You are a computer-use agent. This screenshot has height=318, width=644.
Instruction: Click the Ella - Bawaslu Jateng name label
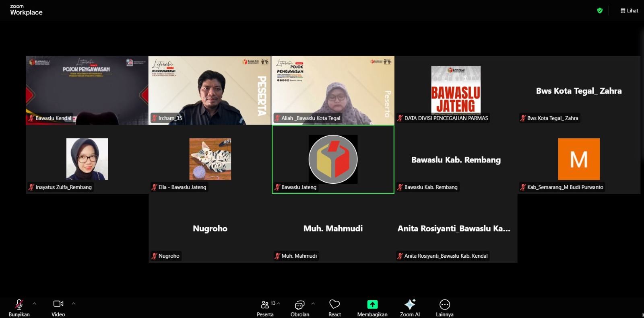coord(182,187)
